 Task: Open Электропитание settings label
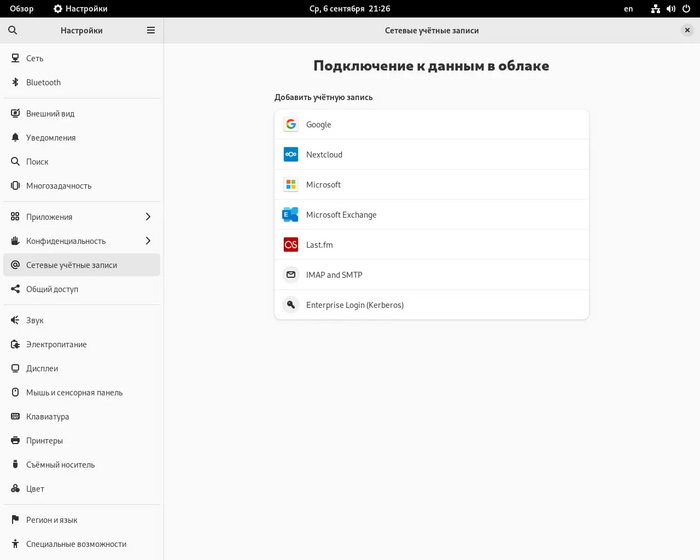click(x=56, y=344)
